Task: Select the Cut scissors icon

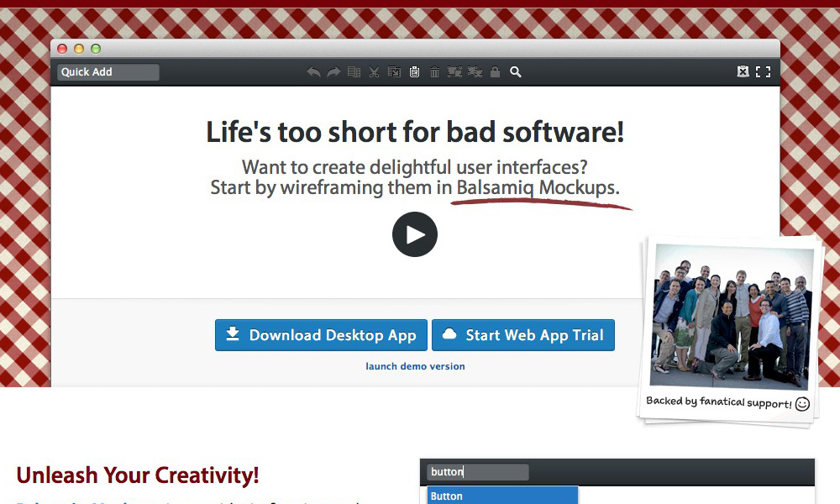Action: coord(374,71)
